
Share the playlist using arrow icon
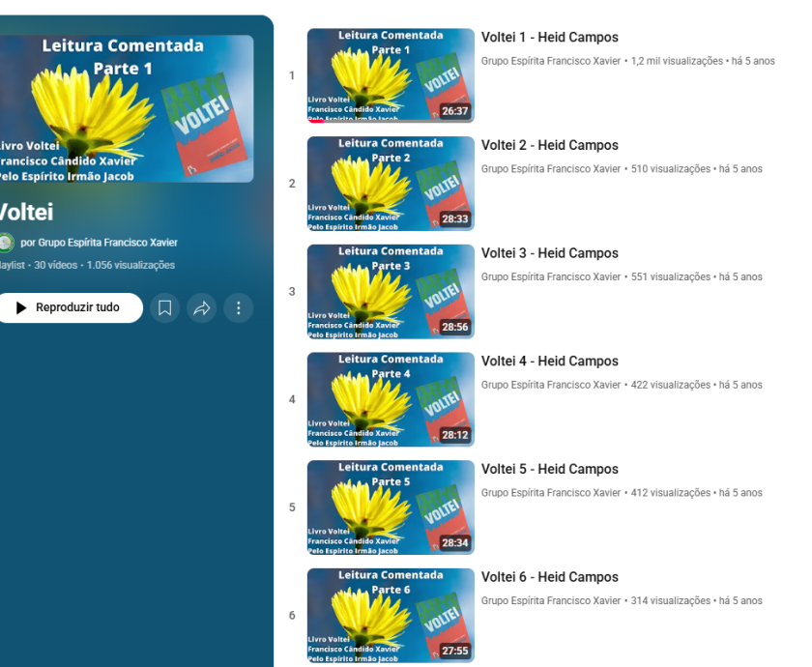(201, 308)
